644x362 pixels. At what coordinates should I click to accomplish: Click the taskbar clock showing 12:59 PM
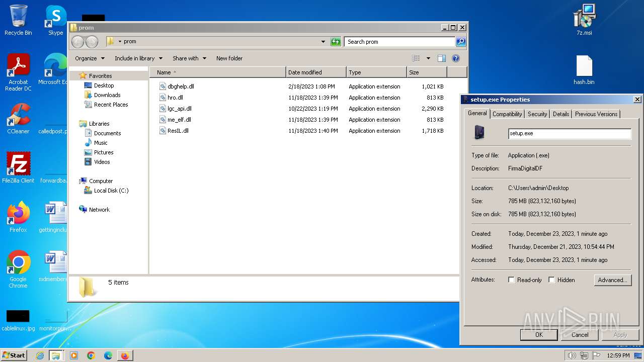tap(618, 355)
